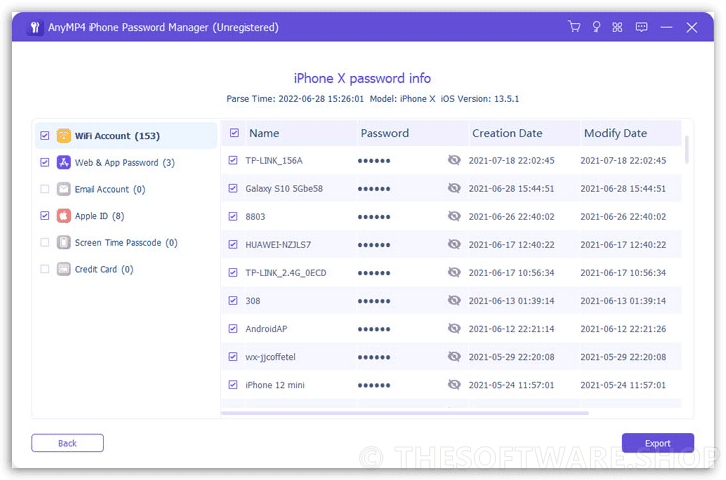The width and height of the screenshot is (726, 480).
Task: Click the WiFi Account category icon
Action: coord(63,136)
